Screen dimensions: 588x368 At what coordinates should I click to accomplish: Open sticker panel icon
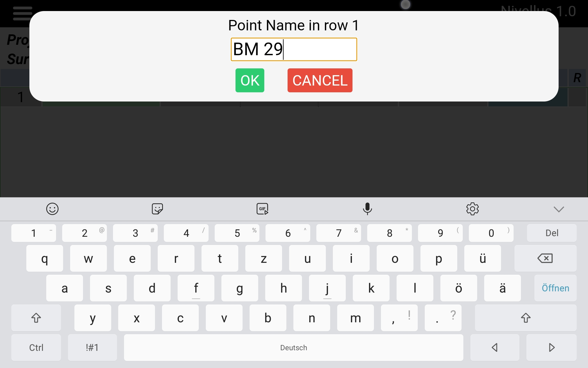157,209
